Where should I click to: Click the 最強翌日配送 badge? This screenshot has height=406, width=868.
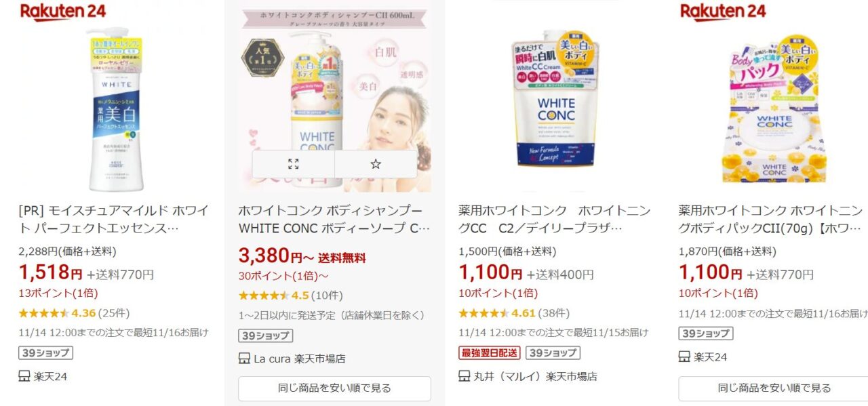click(x=490, y=353)
